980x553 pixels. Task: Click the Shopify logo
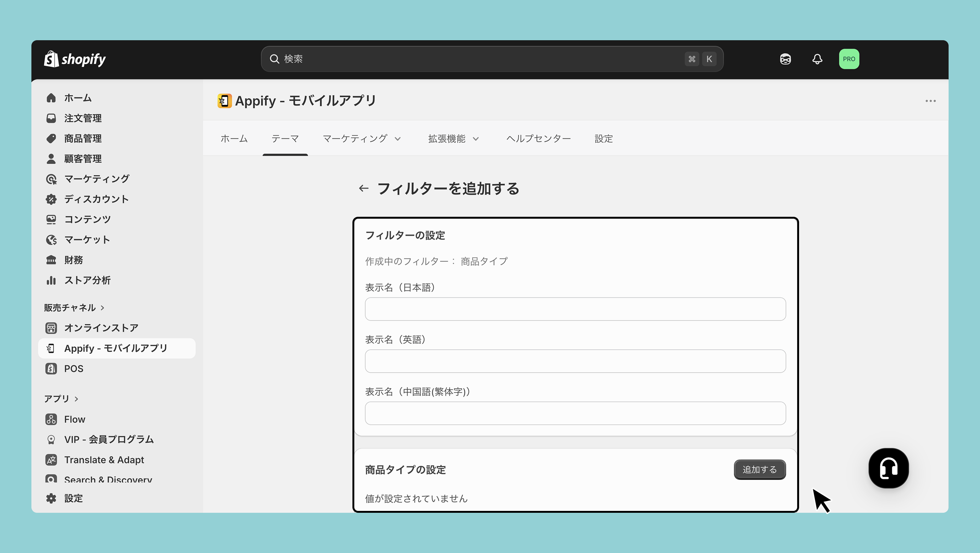75,59
